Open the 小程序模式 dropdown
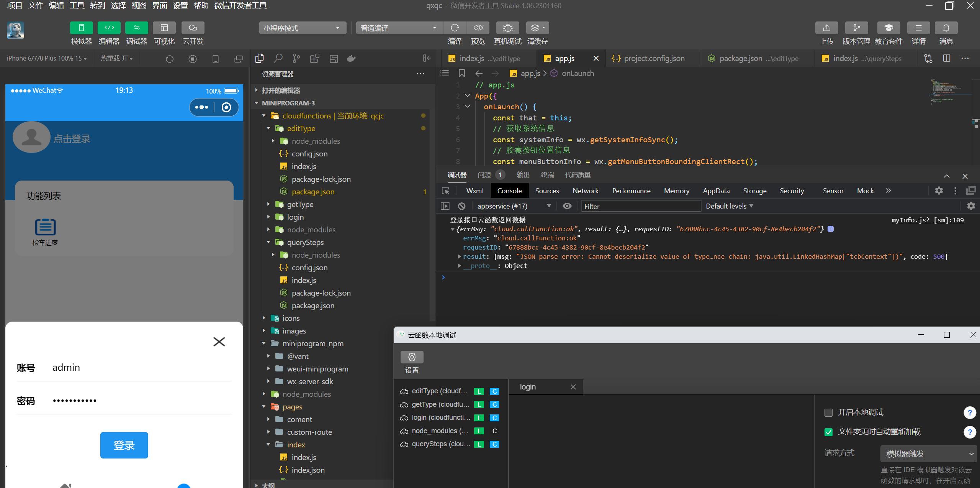The width and height of the screenshot is (980, 488). tap(302, 28)
